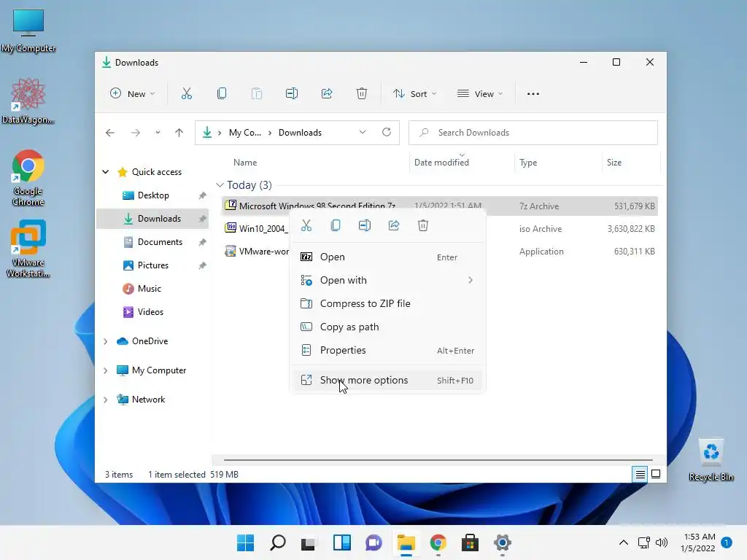Select the VMware Workstation desktop shortcut

28,249
